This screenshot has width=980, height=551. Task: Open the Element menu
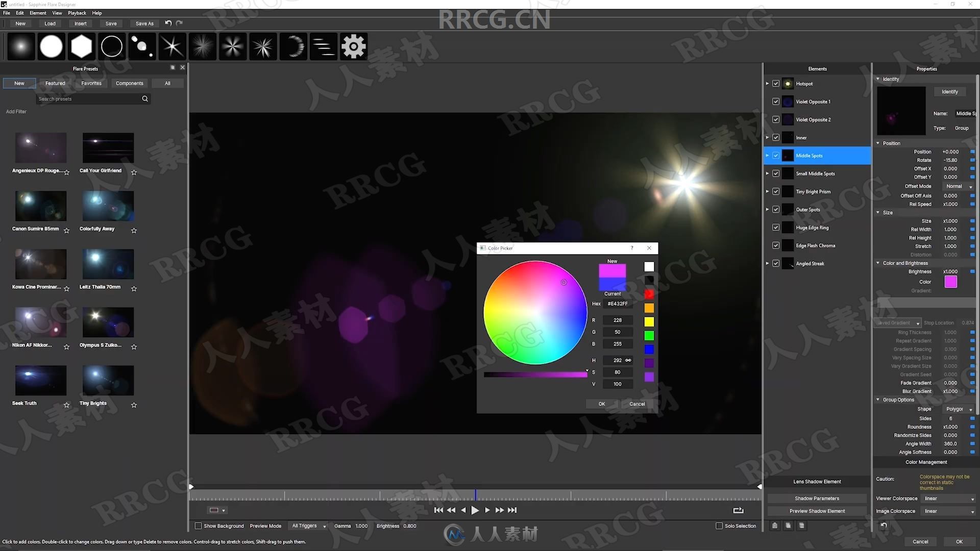click(x=38, y=12)
